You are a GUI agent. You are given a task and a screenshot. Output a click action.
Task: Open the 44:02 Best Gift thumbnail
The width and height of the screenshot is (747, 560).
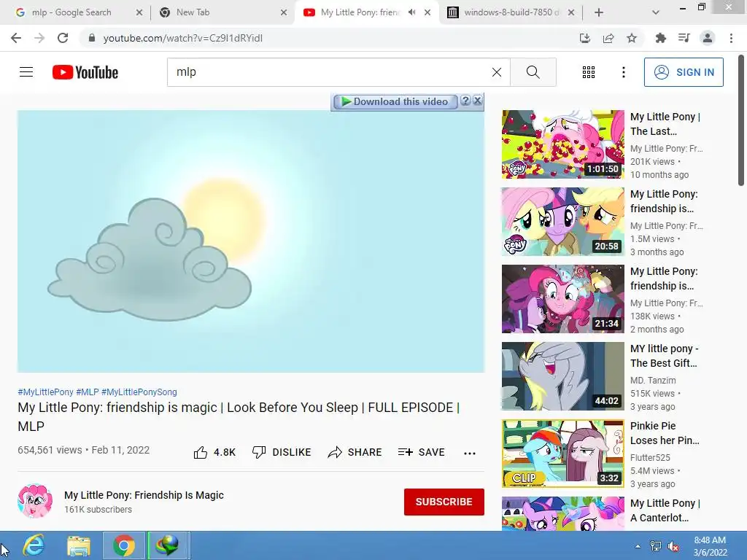point(562,376)
